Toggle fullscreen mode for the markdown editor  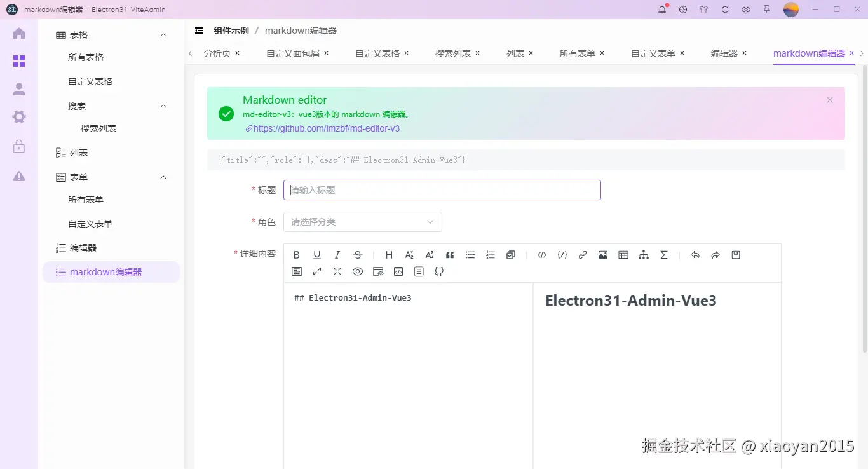point(337,271)
